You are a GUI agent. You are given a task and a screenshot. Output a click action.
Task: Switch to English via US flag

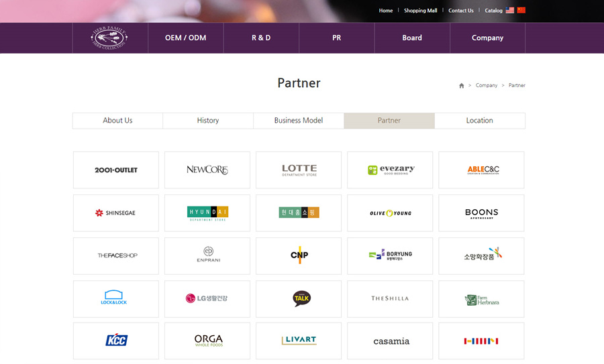[x=509, y=10]
